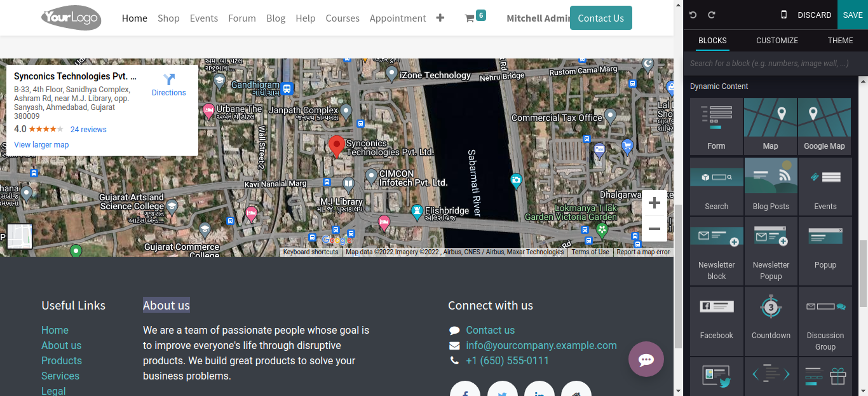Select the Lokmanya Tilak Garden marker
The image size is (868, 396).
tap(602, 229)
